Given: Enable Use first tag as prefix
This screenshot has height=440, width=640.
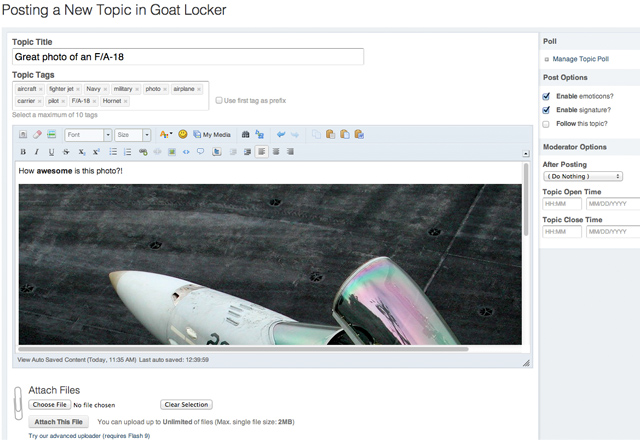Looking at the screenshot, I should pos(220,100).
